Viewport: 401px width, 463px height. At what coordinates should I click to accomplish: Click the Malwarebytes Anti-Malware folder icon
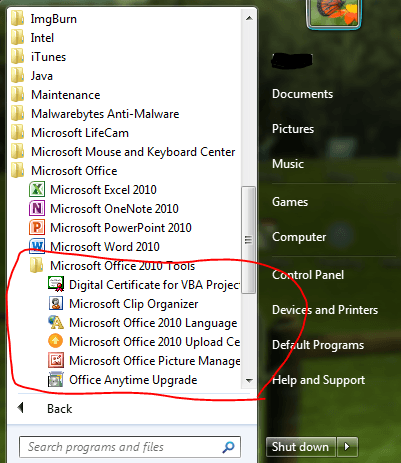(x=17, y=114)
